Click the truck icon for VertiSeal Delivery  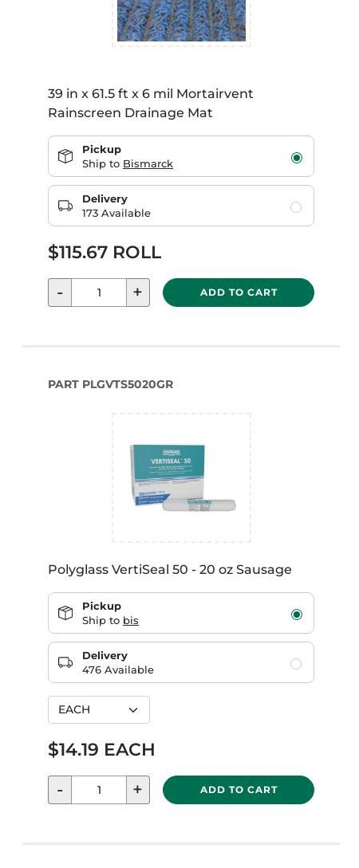[65, 662]
